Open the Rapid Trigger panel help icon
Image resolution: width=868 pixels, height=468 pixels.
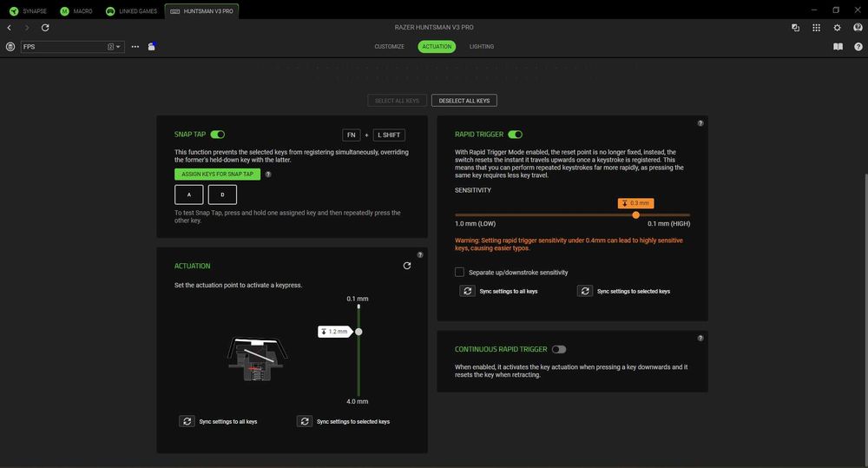tap(700, 123)
